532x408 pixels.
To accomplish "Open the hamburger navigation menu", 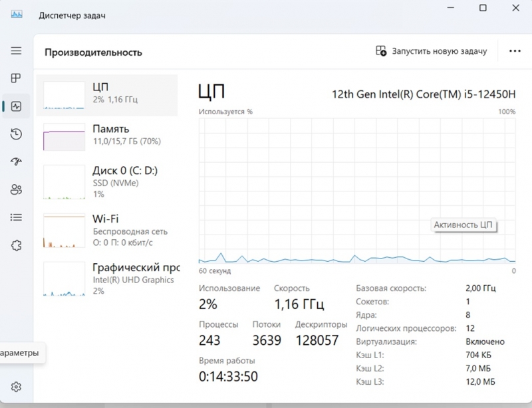I will [x=16, y=51].
